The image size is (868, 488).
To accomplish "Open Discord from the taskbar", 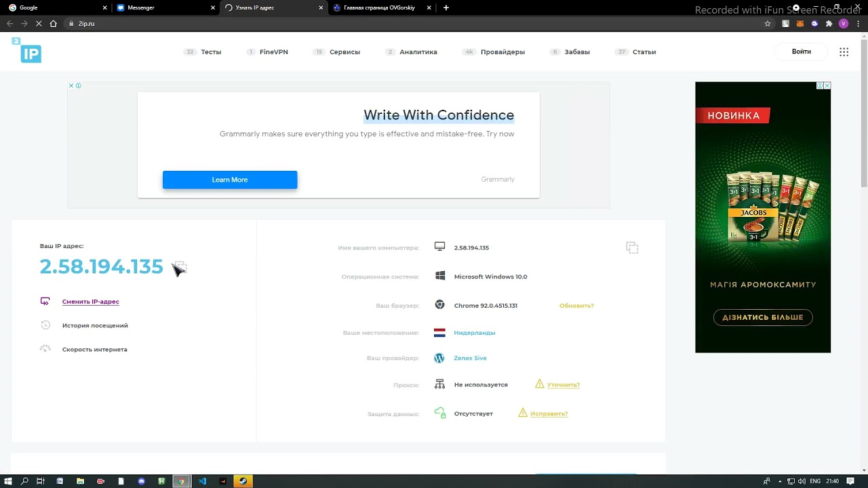I will coord(141,481).
